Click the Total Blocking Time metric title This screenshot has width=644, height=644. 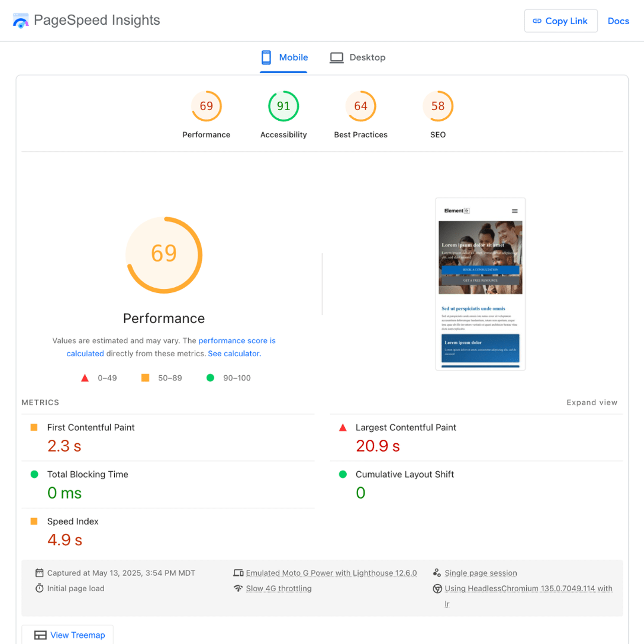click(88, 474)
